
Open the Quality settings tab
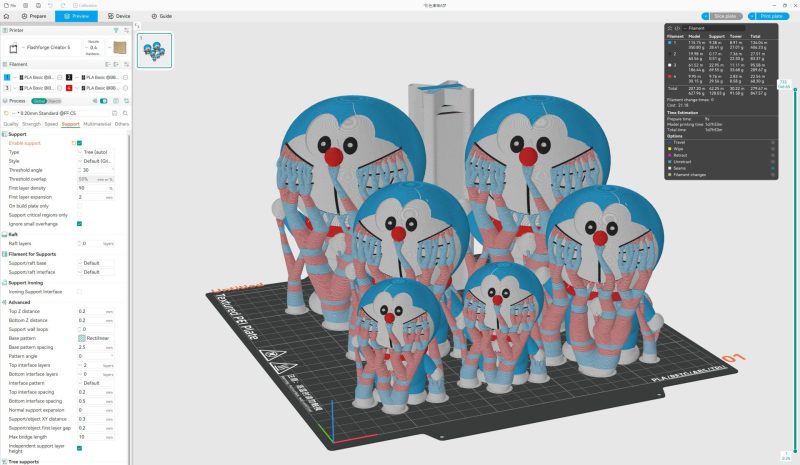point(11,124)
